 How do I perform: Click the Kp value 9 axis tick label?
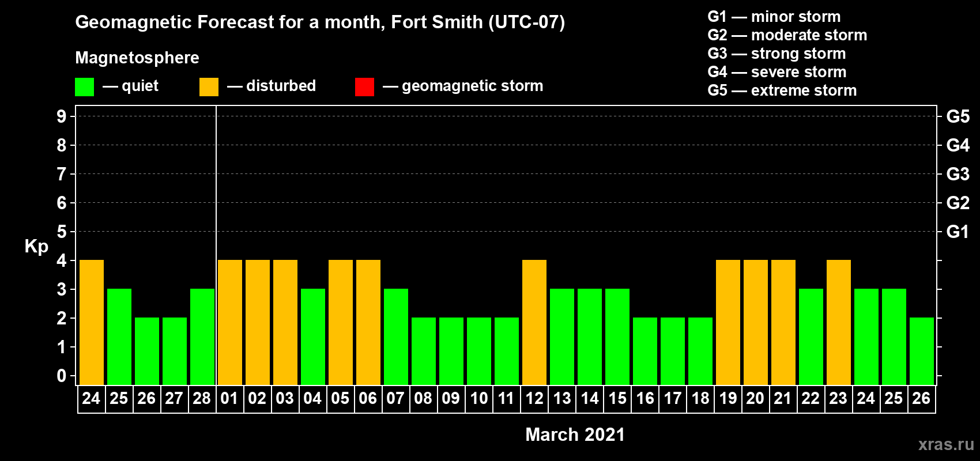62,116
